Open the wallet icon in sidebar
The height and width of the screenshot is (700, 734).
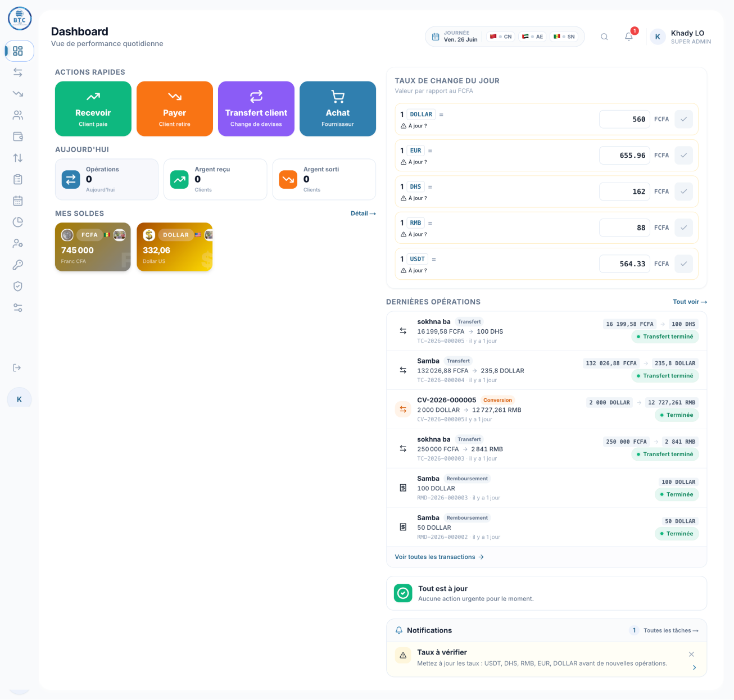(18, 137)
